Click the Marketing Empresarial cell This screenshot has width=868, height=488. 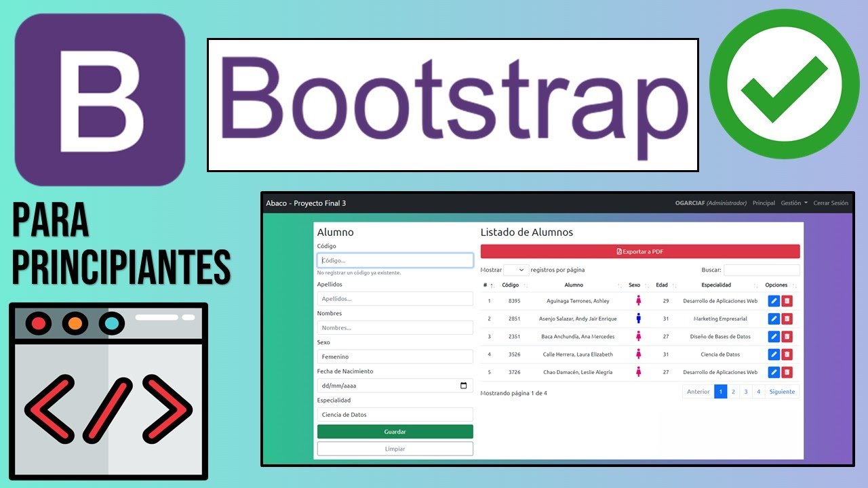click(720, 319)
